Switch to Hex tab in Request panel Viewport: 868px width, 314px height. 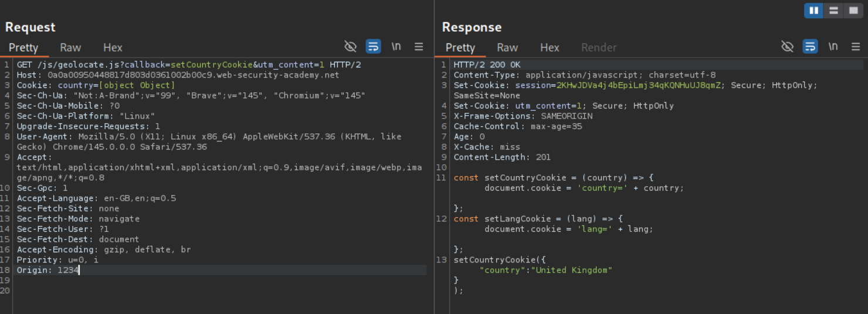pyautogui.click(x=113, y=48)
